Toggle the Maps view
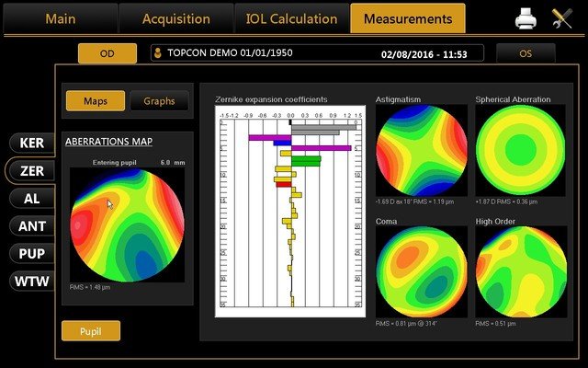This screenshot has width=588, height=368. tap(95, 100)
